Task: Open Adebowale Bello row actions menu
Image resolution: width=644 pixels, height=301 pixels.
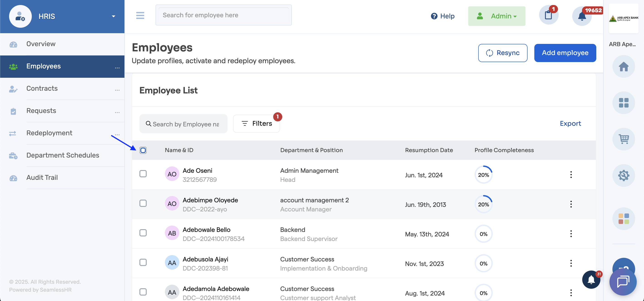Action: tap(571, 234)
